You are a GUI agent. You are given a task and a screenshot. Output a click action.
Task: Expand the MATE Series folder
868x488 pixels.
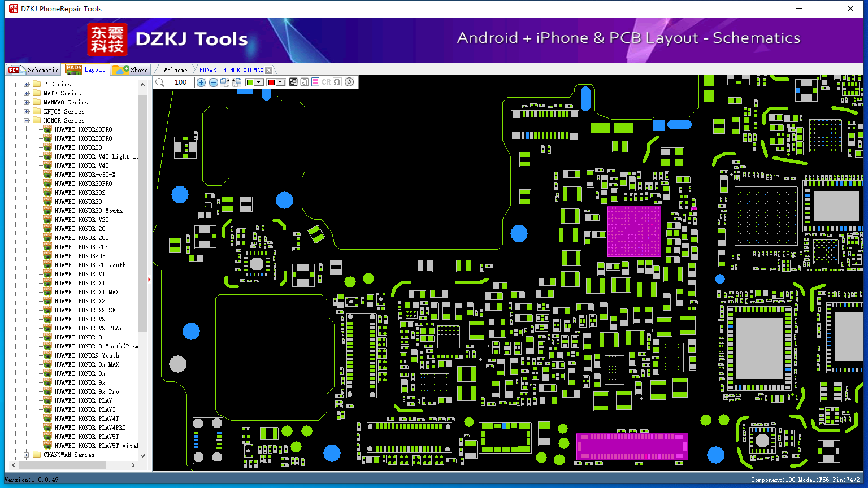coord(26,93)
